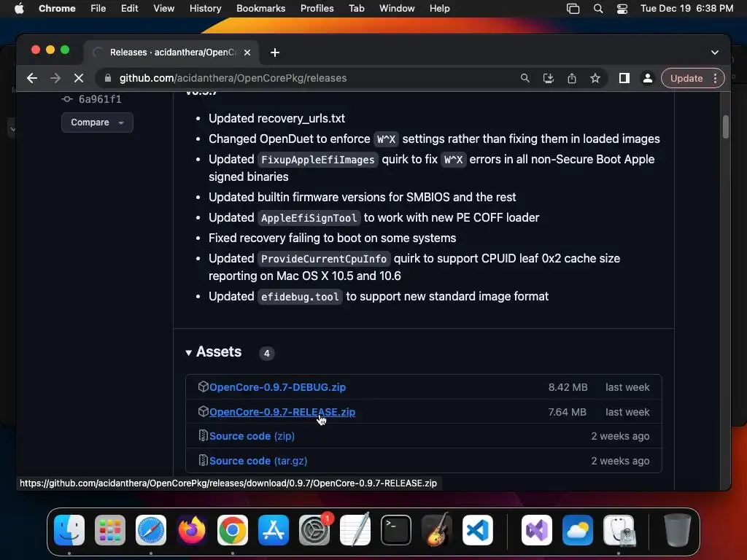
Task: Open the address bar search magnifier icon
Action: click(525, 78)
